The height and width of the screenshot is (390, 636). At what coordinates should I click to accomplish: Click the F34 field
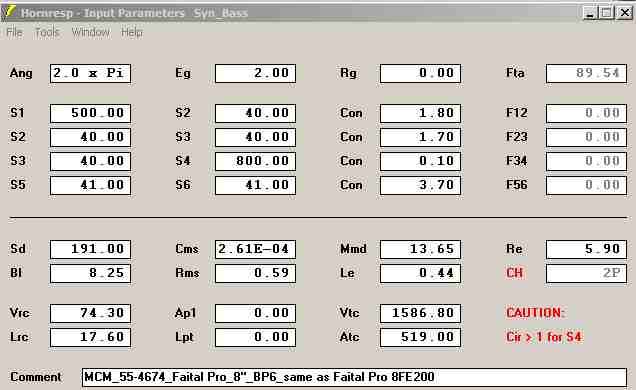click(586, 161)
